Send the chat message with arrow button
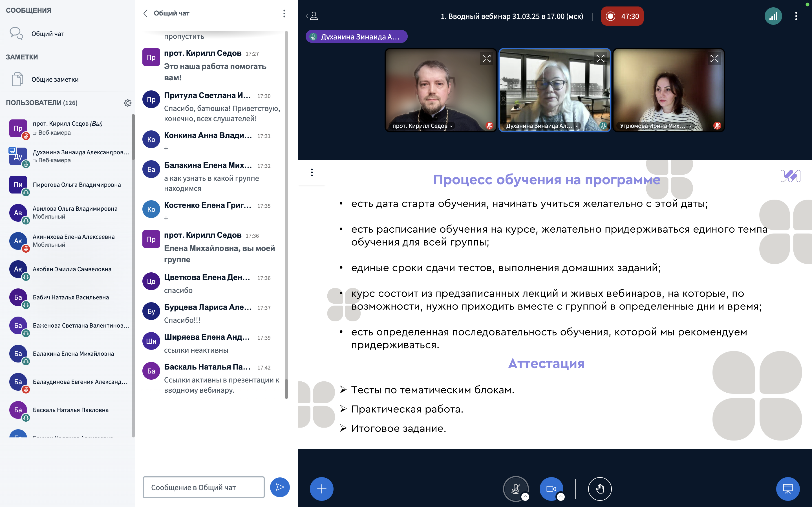 pos(279,487)
